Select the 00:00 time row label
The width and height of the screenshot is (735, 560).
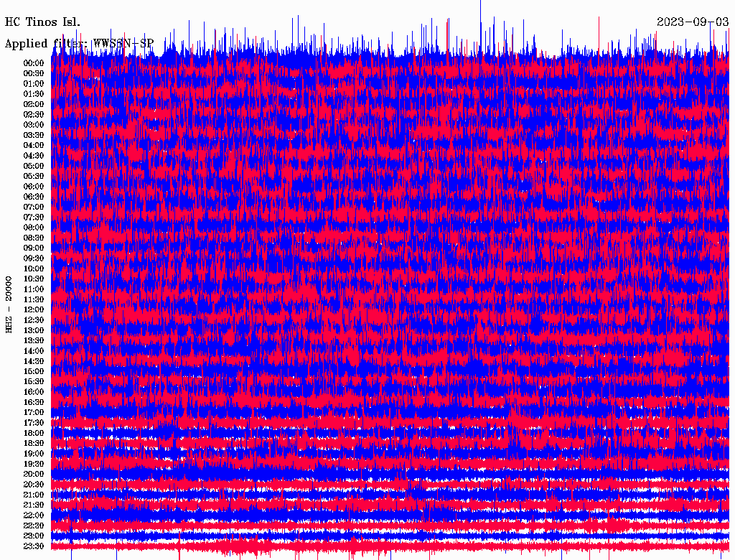coord(34,63)
